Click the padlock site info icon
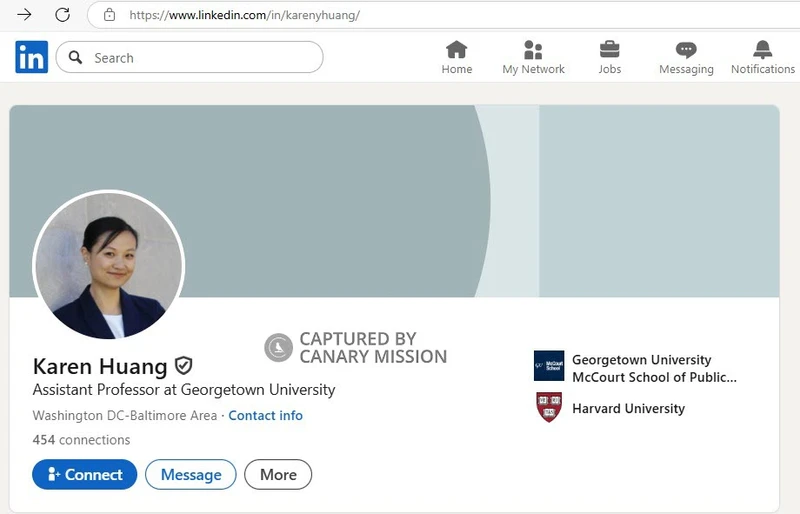This screenshot has width=800, height=514. [109, 15]
